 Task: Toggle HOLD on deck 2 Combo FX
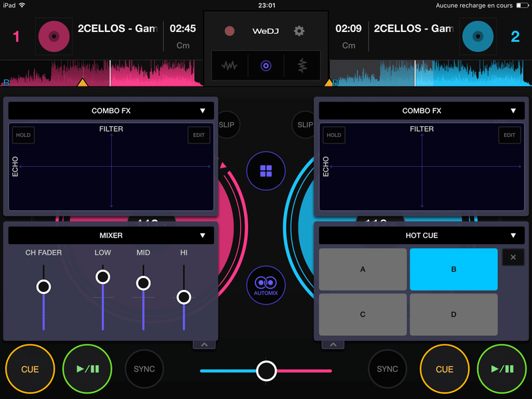tap(334, 135)
